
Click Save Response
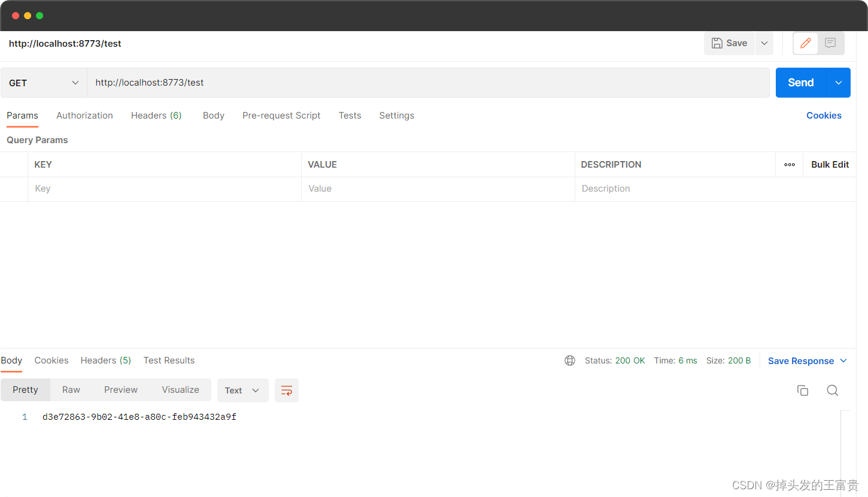point(801,361)
